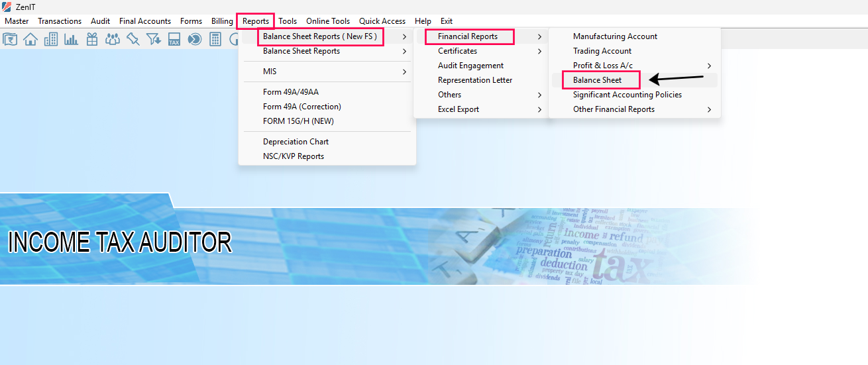Click the group of people icon

[113, 40]
